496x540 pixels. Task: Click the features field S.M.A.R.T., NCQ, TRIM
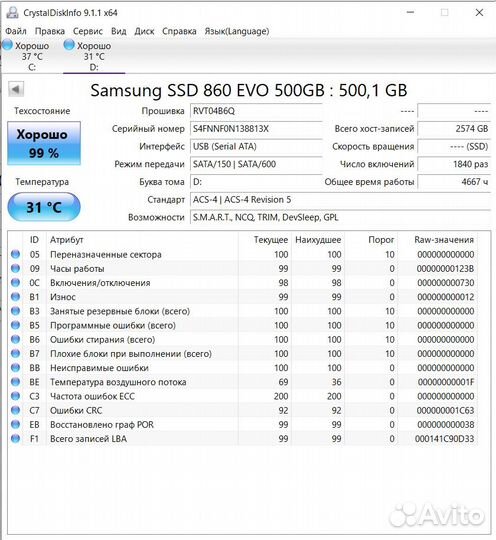(340, 217)
